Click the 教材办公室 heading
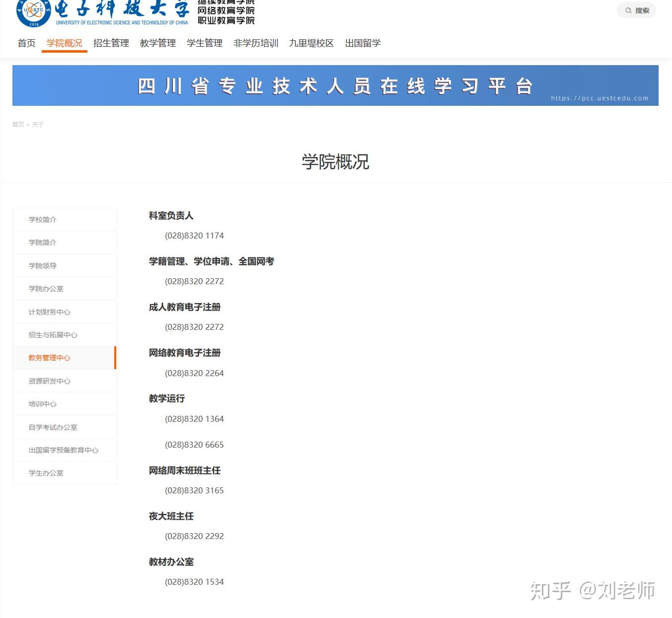 coord(171,562)
